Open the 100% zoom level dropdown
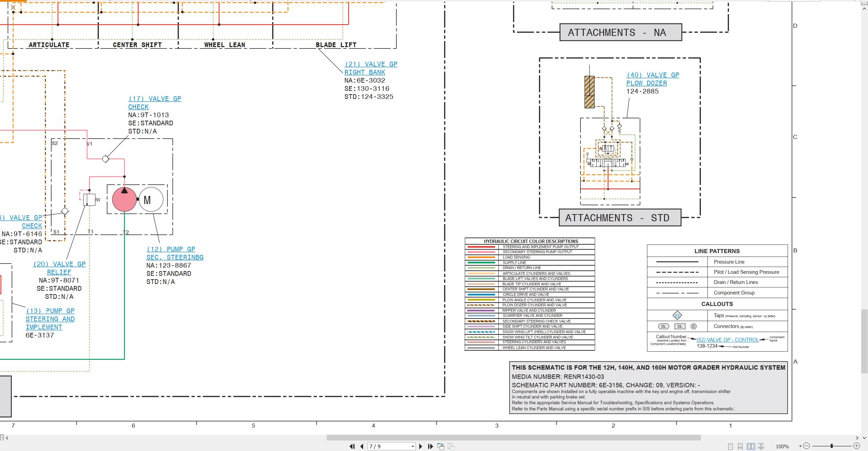The image size is (868, 451). 800,446
